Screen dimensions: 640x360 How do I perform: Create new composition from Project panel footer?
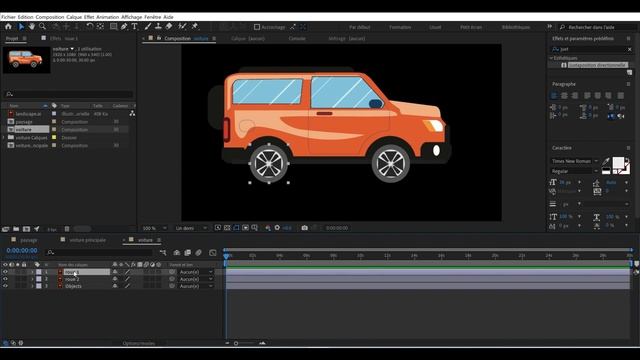[x=27, y=229]
